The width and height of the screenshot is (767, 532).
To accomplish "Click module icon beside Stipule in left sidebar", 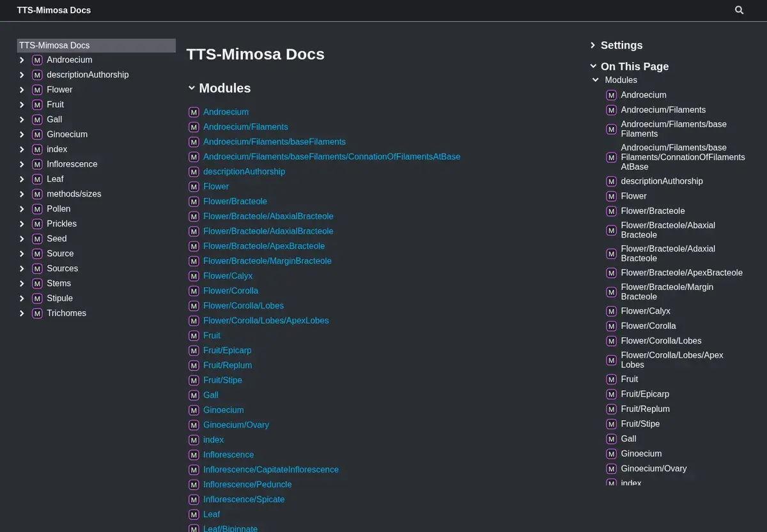I will point(37,298).
